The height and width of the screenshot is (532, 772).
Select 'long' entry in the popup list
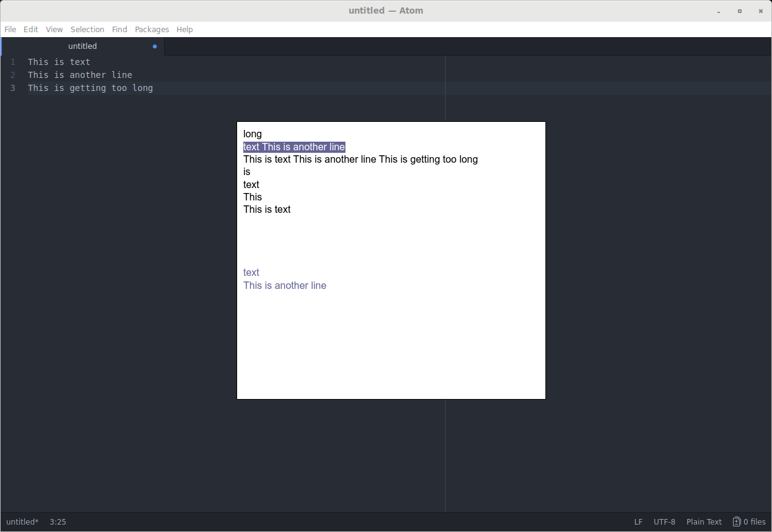pyautogui.click(x=253, y=134)
